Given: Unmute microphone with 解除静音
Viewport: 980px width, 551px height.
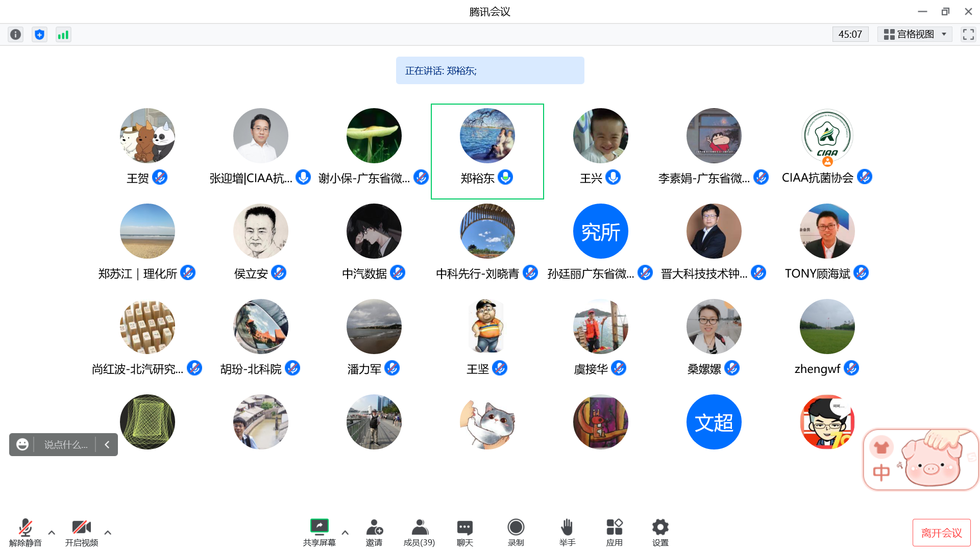Looking at the screenshot, I should (x=26, y=533).
